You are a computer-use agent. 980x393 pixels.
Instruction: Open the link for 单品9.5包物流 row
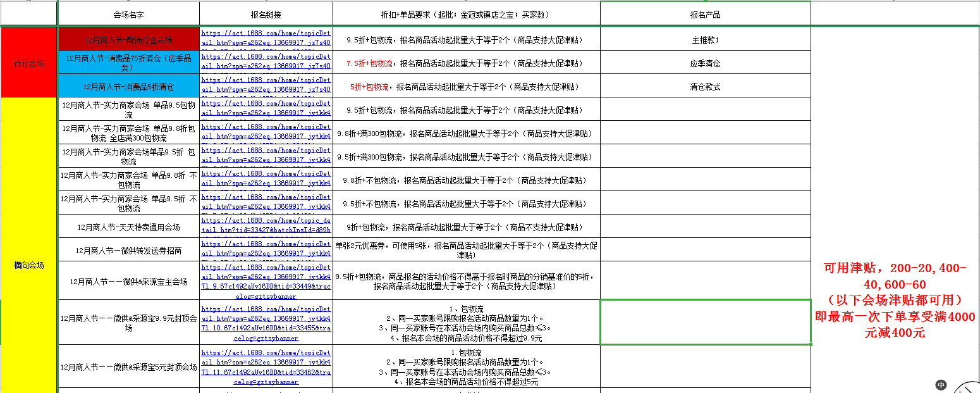[266, 107]
